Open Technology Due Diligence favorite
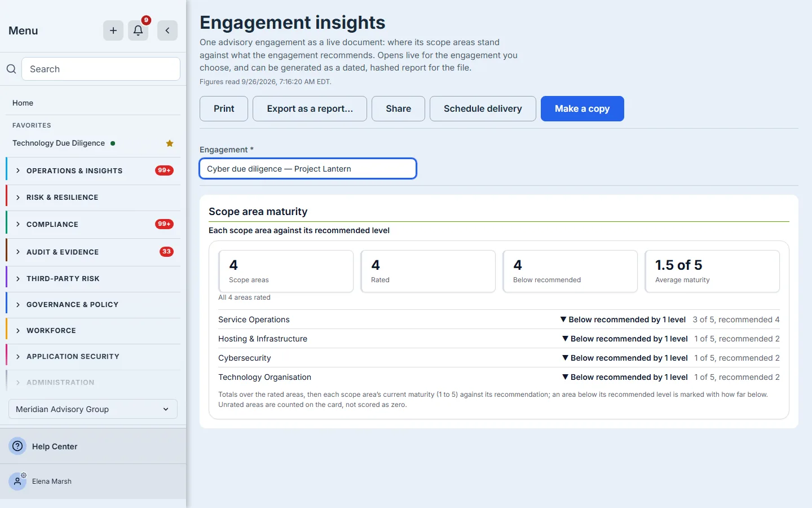Viewport: 812px width, 508px height. tap(59, 143)
